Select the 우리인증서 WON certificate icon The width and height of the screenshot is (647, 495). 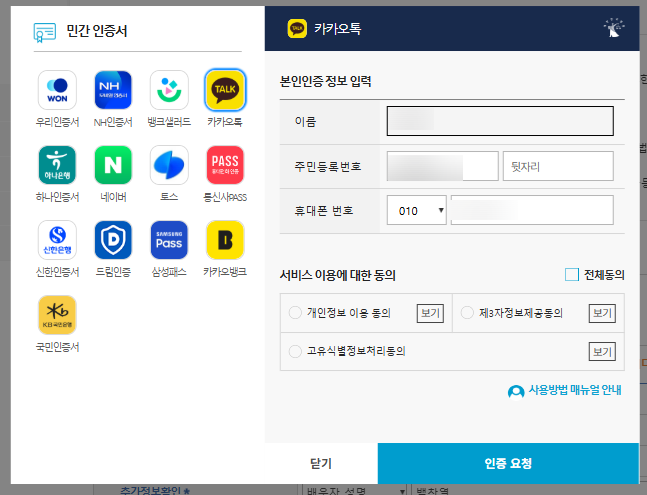pyautogui.click(x=57, y=90)
